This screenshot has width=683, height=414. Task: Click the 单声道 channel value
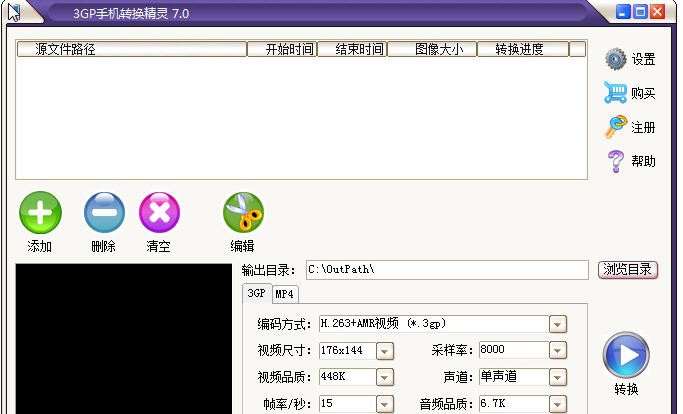point(498,376)
